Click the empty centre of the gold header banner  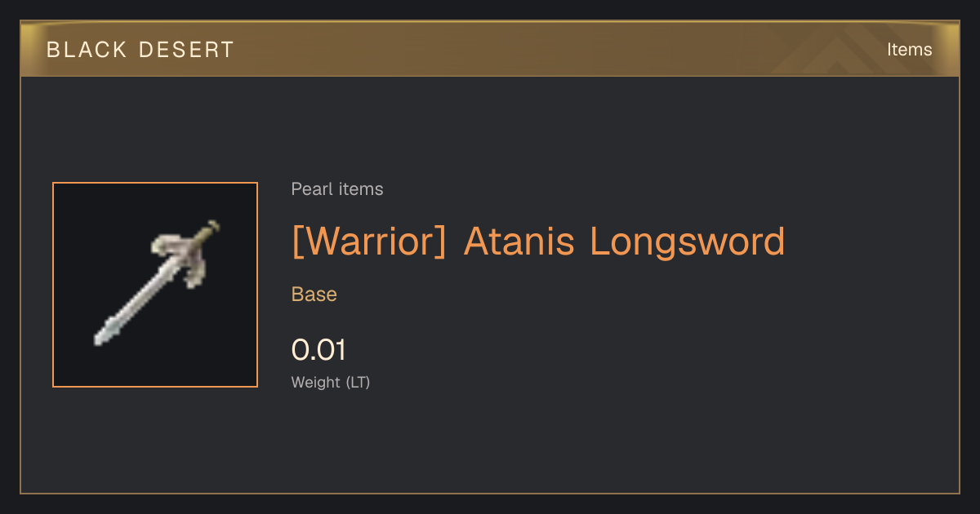(x=490, y=49)
